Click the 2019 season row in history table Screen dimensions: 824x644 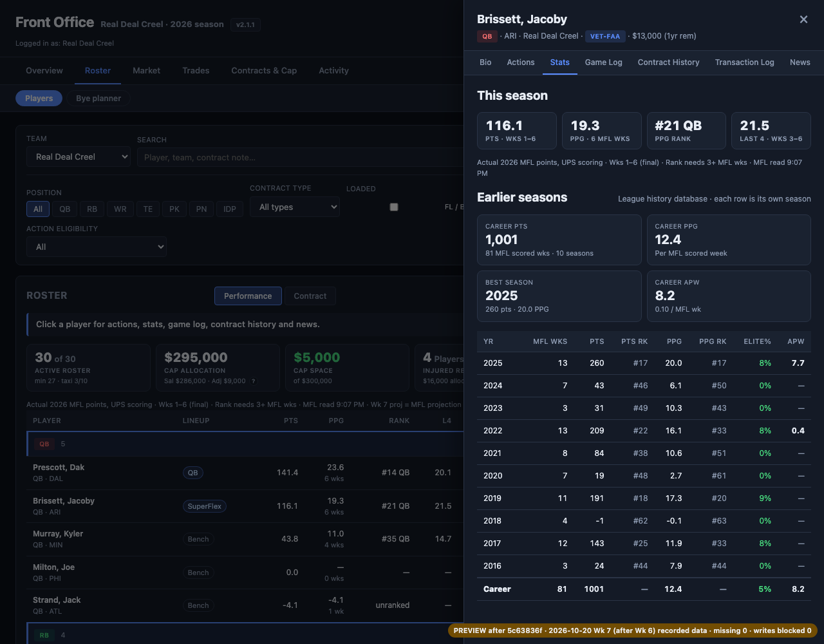coord(644,498)
